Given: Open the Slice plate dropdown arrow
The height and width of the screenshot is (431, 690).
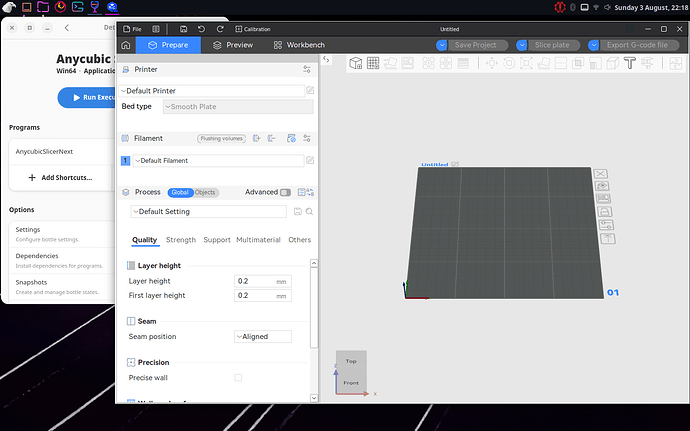Looking at the screenshot, I should (522, 45).
